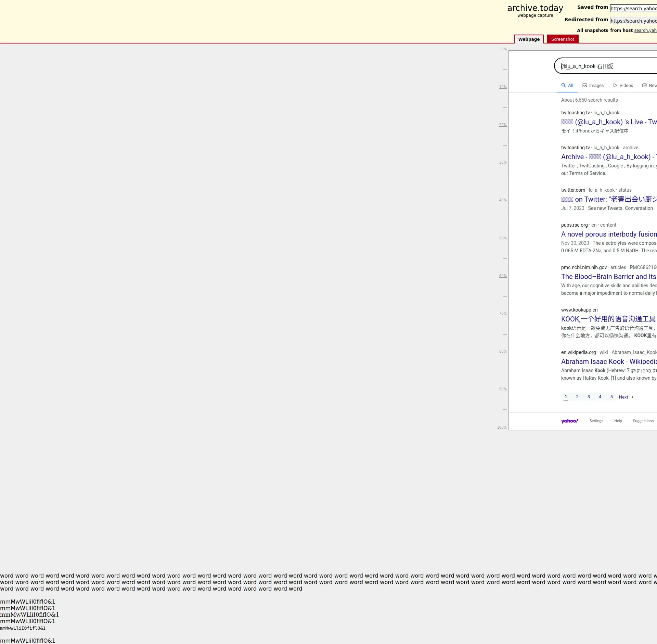Select the Images search tab

tap(593, 86)
